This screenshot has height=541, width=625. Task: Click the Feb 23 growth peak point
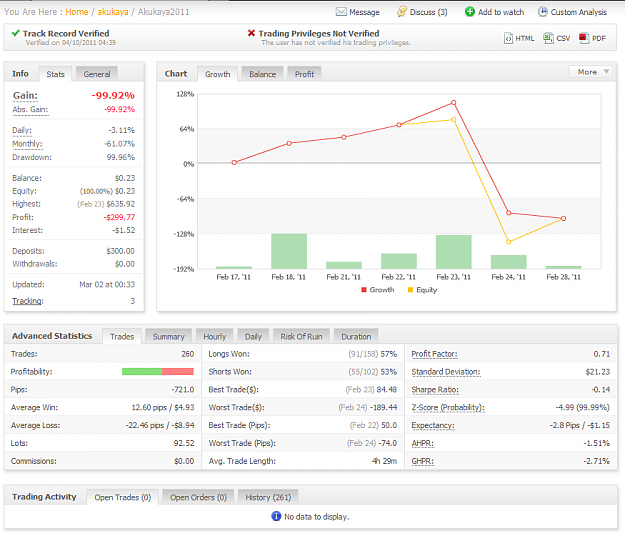[x=454, y=103]
